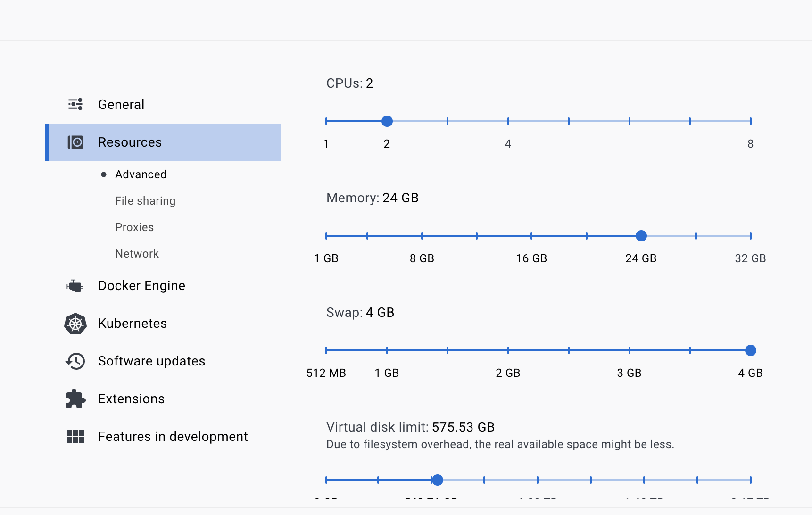Viewport: 812px width, 515px height.
Task: Click the '8 GB' label under Memory slider
Action: tap(422, 258)
